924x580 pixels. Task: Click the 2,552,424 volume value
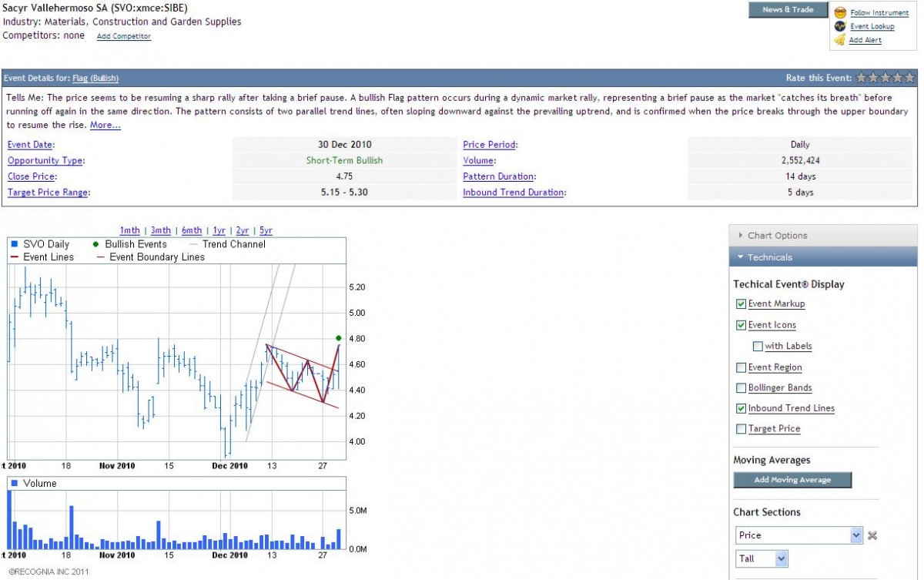[x=800, y=160]
